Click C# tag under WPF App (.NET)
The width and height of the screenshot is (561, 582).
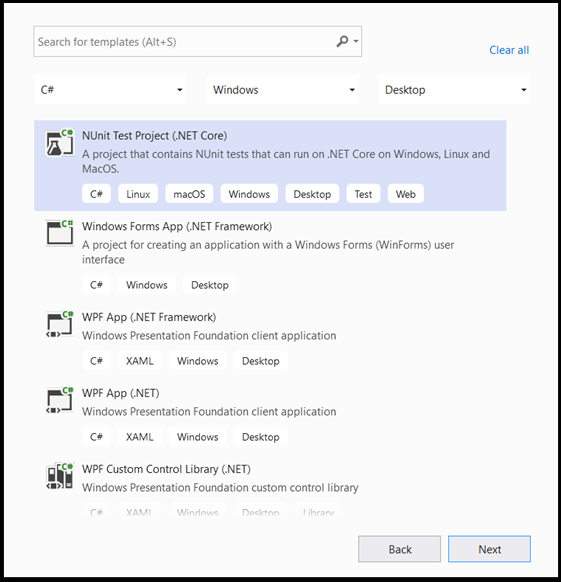96,437
